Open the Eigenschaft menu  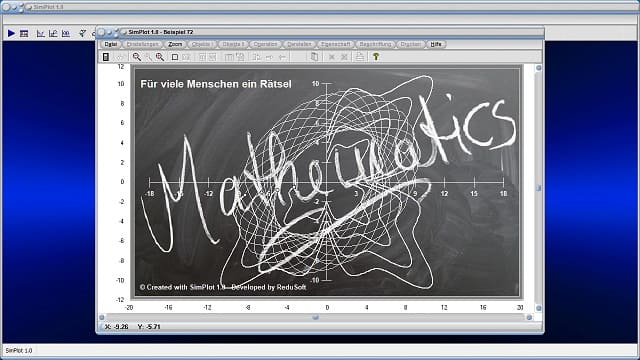tap(336, 44)
